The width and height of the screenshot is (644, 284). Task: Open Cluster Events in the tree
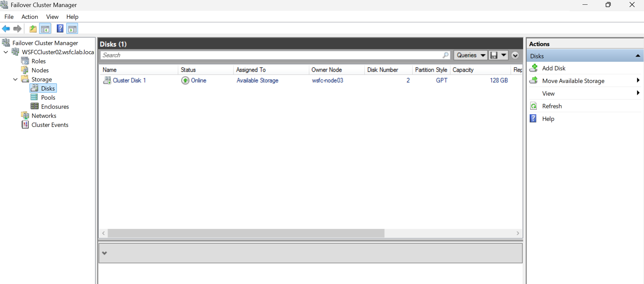pos(50,125)
